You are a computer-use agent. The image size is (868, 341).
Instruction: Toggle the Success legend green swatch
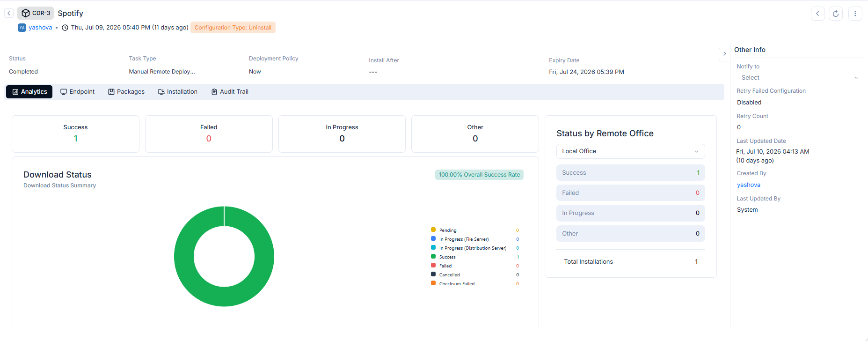pos(433,257)
